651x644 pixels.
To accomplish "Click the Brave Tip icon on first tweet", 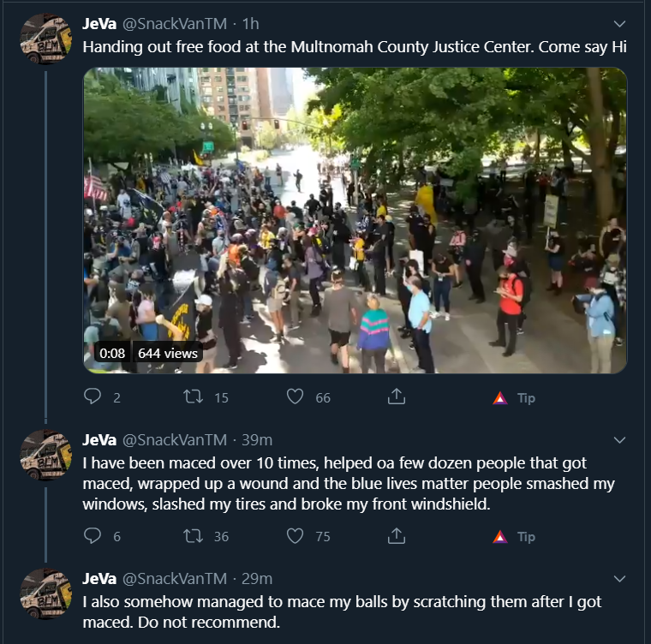I will click(500, 398).
